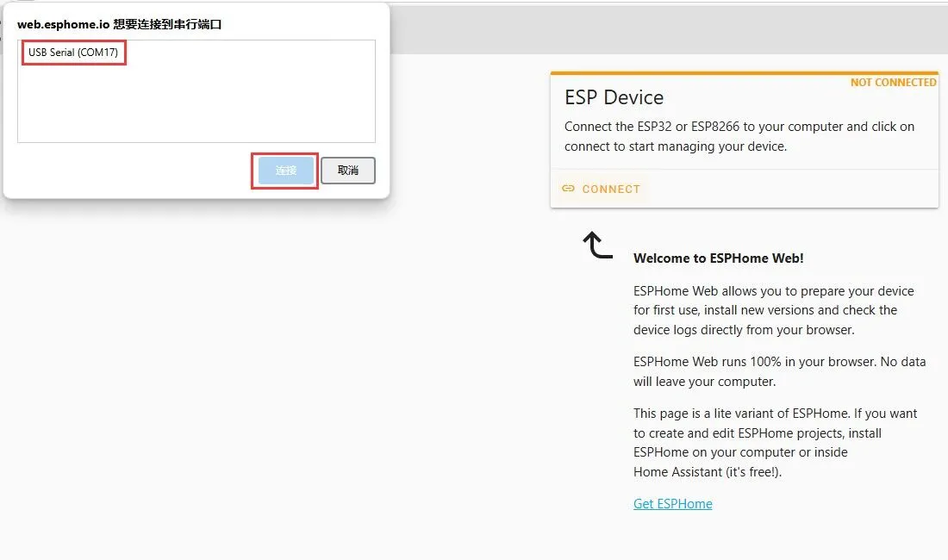Click CONNECT on the ESP Device card
This screenshot has width=948, height=560.
(x=611, y=189)
